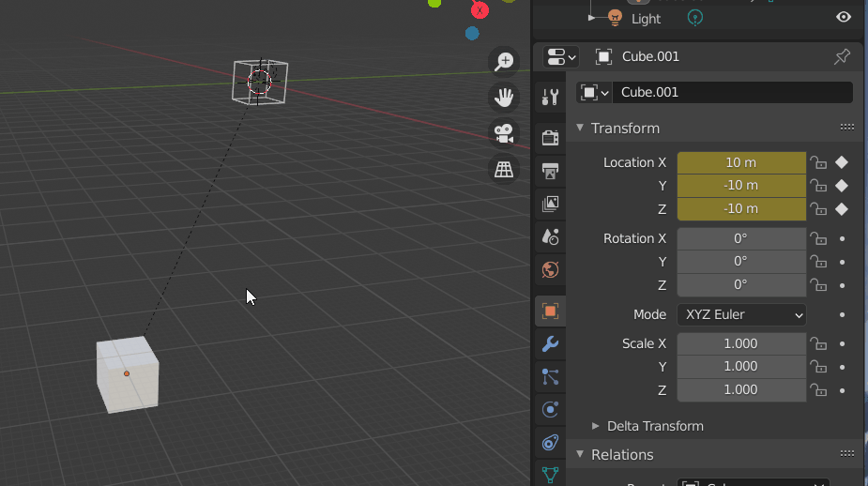
Task: Select the solid white cube in viewport
Action: 128,374
